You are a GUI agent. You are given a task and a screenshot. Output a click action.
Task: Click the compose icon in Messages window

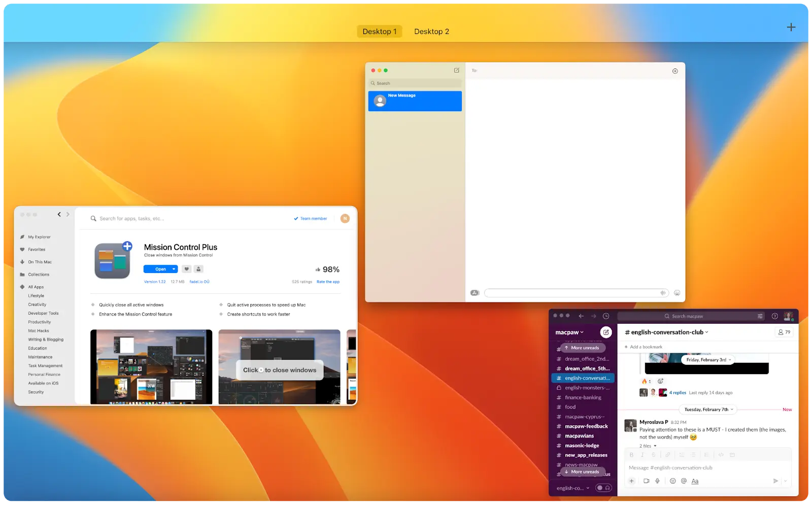pos(456,71)
